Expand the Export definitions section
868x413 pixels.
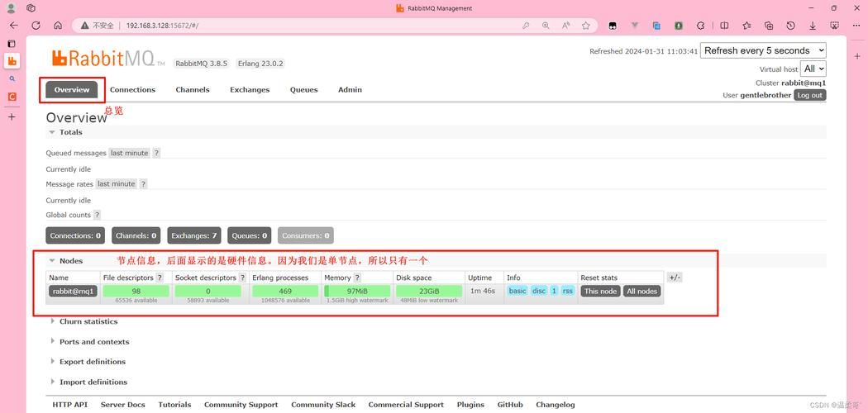coord(92,362)
